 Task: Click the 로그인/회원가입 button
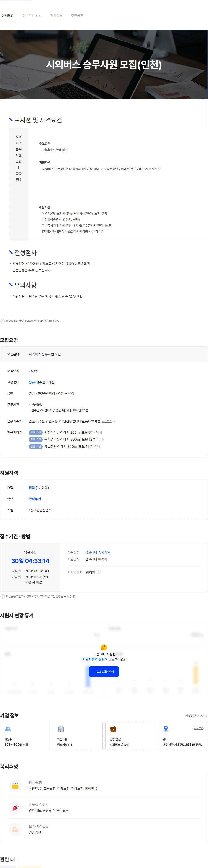pyautogui.click(x=104, y=672)
